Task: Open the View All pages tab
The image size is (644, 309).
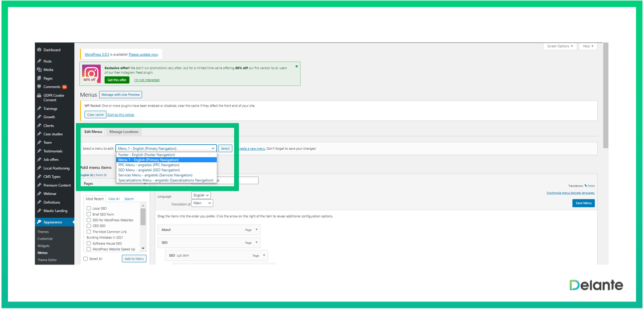Action: (x=114, y=199)
